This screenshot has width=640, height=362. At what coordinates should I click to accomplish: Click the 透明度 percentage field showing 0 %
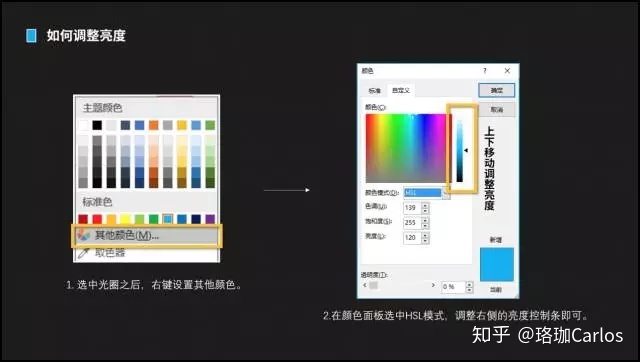(453, 287)
